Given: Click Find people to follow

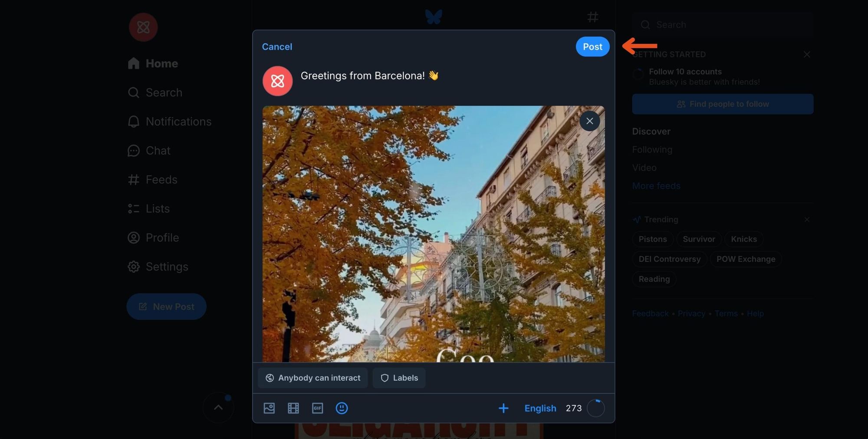Looking at the screenshot, I should pos(723,104).
